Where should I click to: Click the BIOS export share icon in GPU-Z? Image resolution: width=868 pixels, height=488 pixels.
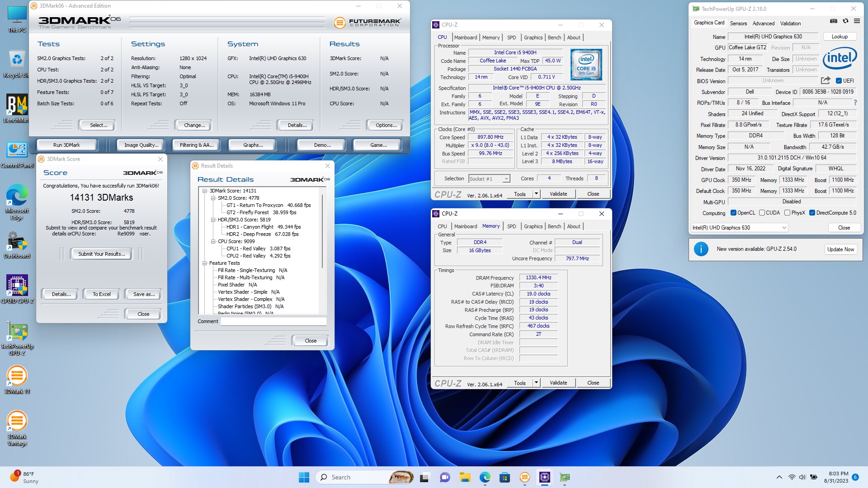[x=826, y=80]
